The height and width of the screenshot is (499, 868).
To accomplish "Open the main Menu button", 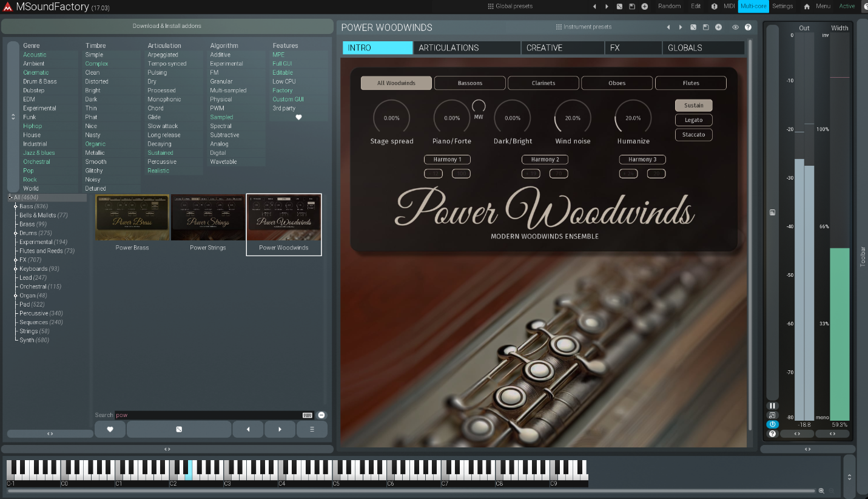I will (x=823, y=6).
